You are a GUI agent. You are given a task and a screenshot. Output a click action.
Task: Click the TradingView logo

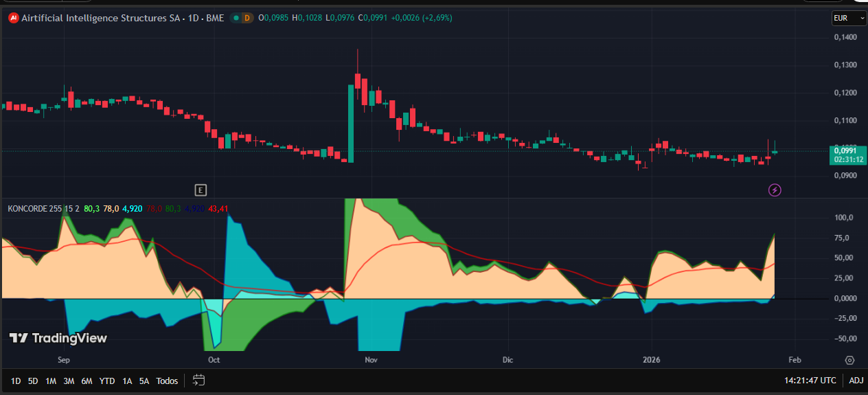[x=58, y=338]
